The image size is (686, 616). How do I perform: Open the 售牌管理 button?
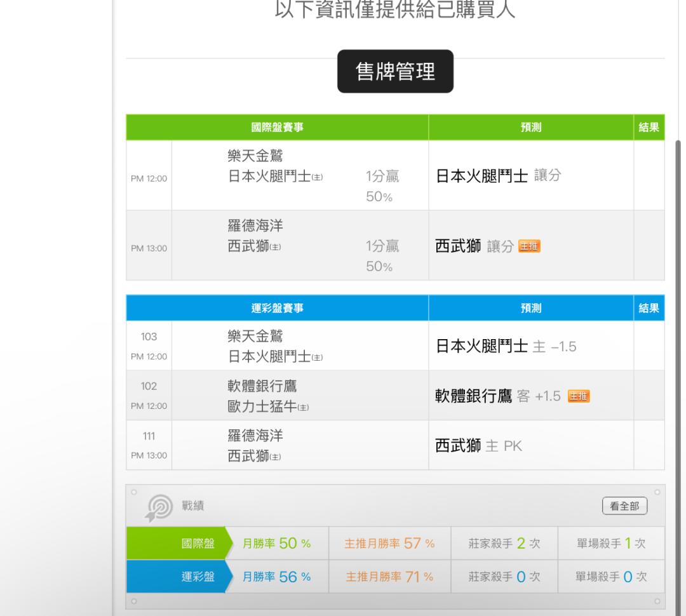(395, 71)
